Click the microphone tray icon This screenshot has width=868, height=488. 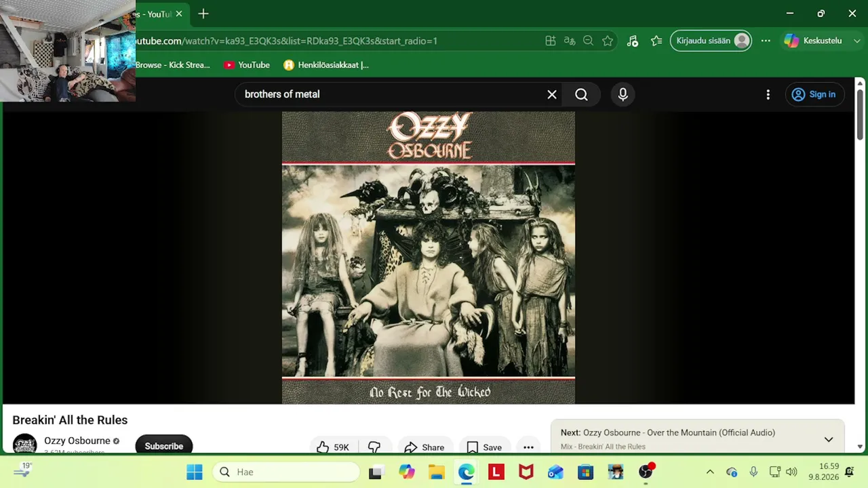(753, 472)
